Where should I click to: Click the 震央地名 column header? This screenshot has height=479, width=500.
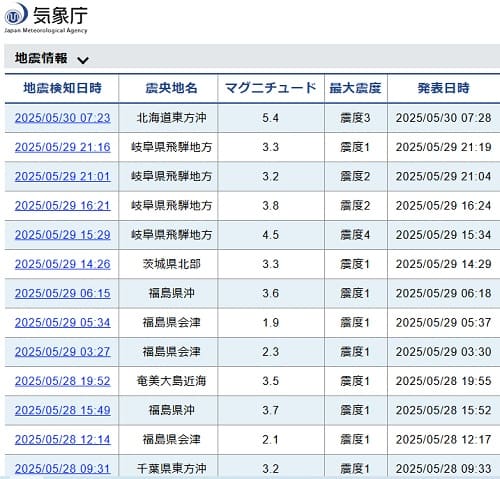coord(171,88)
